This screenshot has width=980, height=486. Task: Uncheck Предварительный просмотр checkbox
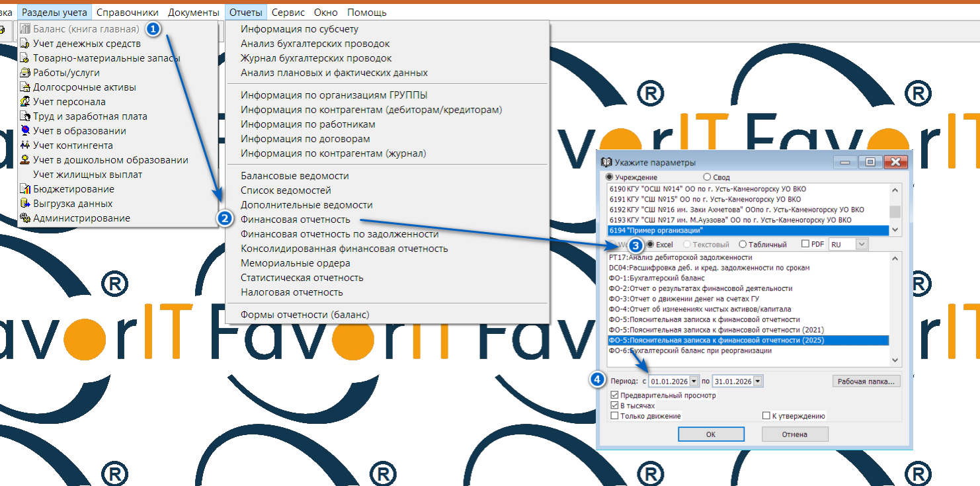point(615,395)
